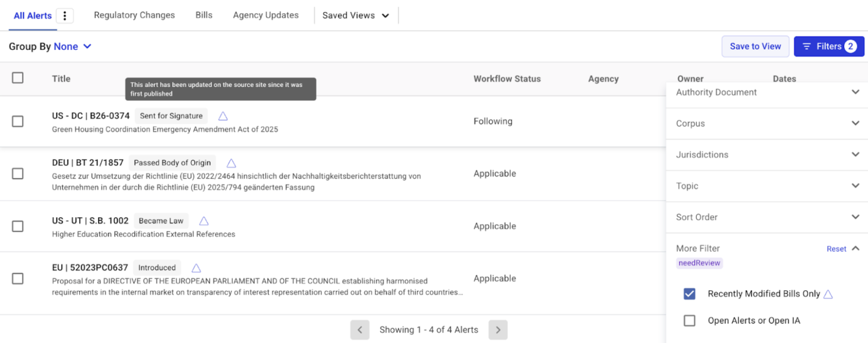Screen dimensions: 868x343
Task: Click the triangle icon for EU 52023PC0637
Action: click(196, 268)
